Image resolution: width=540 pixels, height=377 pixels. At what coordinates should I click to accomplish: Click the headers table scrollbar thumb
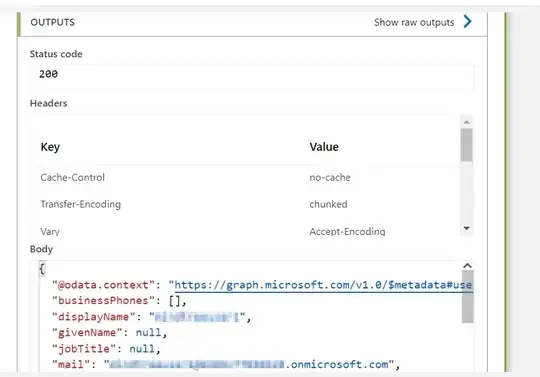(467, 145)
